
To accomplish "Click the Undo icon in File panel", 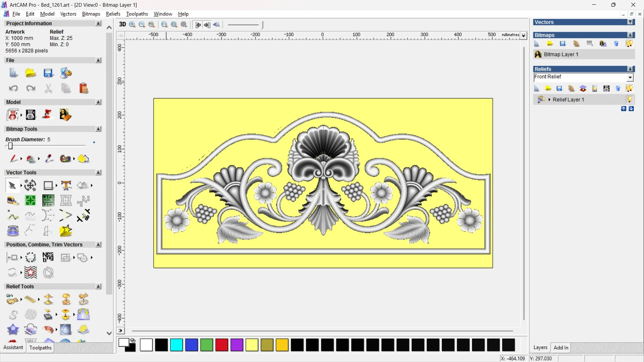I will point(13,88).
